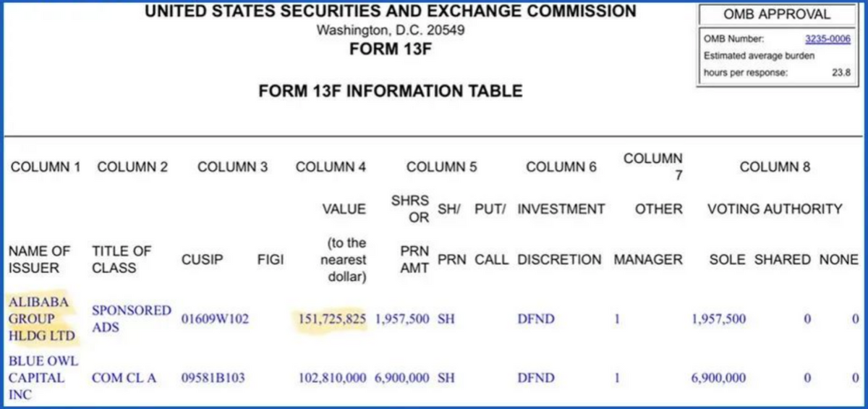Viewport: 868px width, 409px height.
Task: Click DFND discretion in the Alibaba row
Action: [x=535, y=319]
